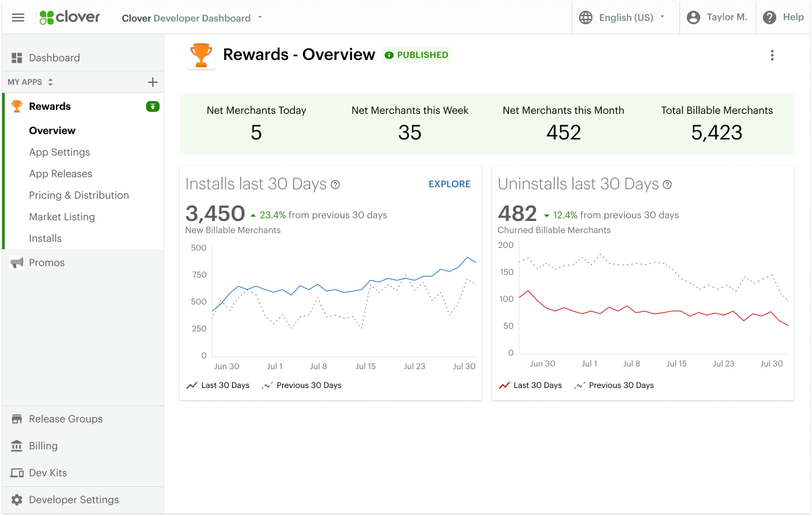Click dotted Previous 30 Days legend in Installs
Viewport: 812px width, 516px height.
302,385
